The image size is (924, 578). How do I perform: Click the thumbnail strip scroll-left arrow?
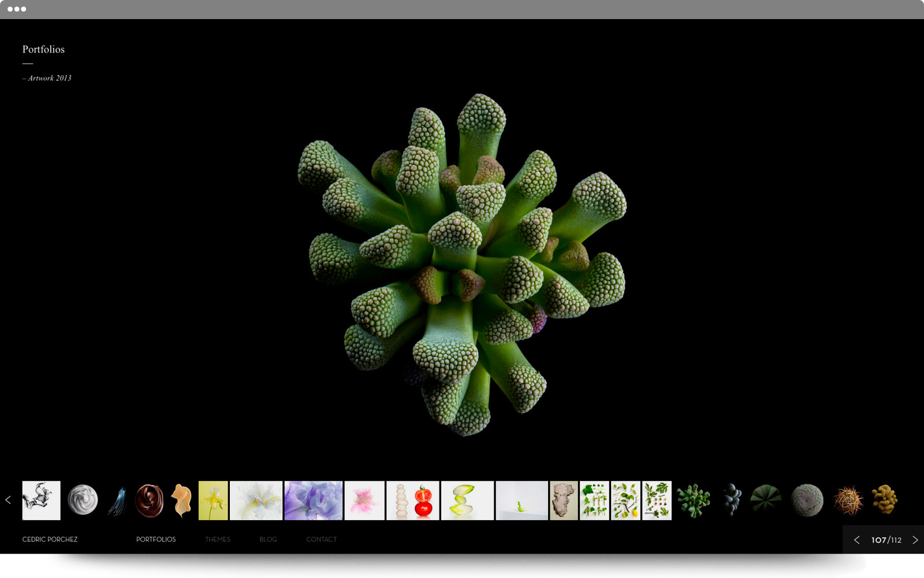[8, 500]
